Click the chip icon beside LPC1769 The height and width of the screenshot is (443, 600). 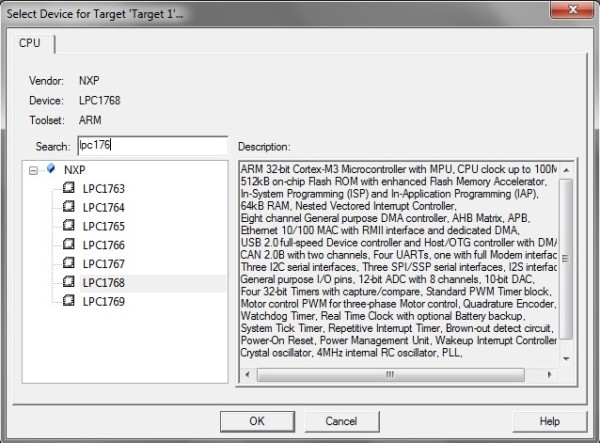click(x=69, y=302)
